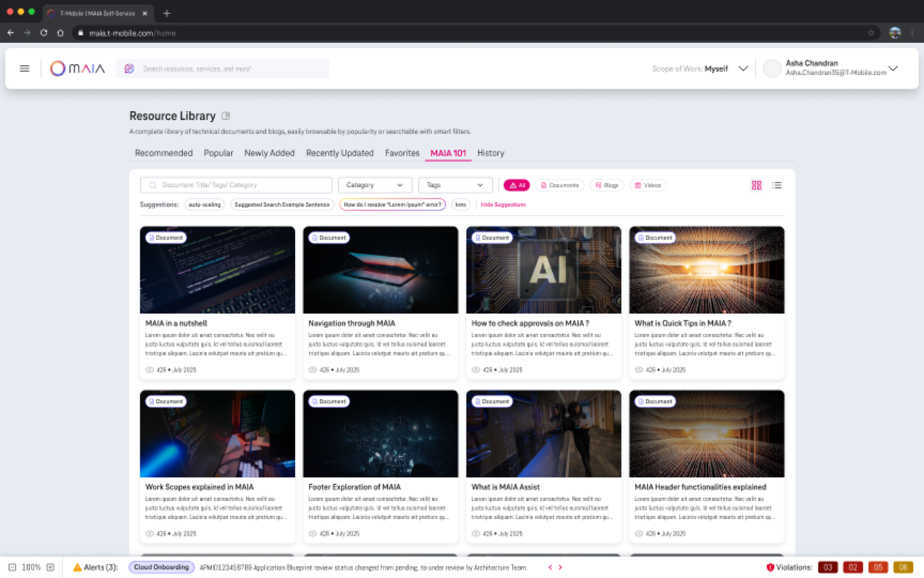The height and width of the screenshot is (578, 924).
Task: Open the MAIA Header functionalities explained title
Action: pos(701,487)
